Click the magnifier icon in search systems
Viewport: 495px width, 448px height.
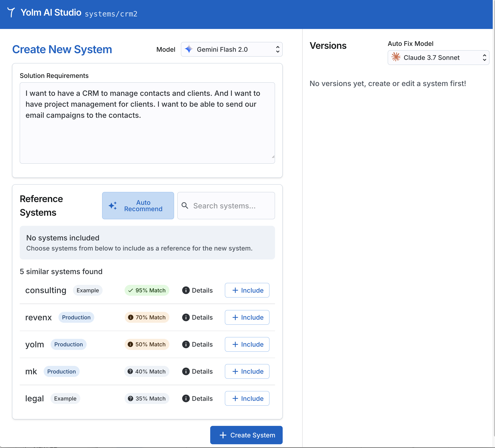185,206
